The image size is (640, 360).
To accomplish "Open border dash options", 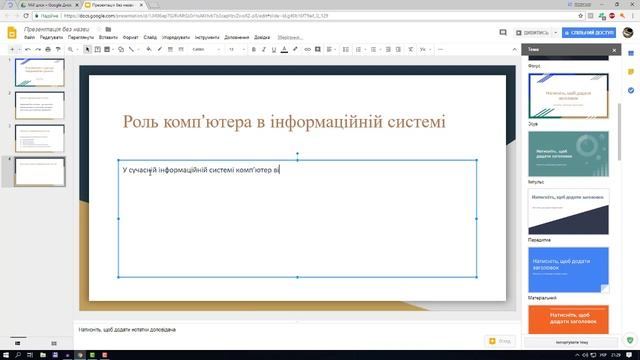I will 181,49.
